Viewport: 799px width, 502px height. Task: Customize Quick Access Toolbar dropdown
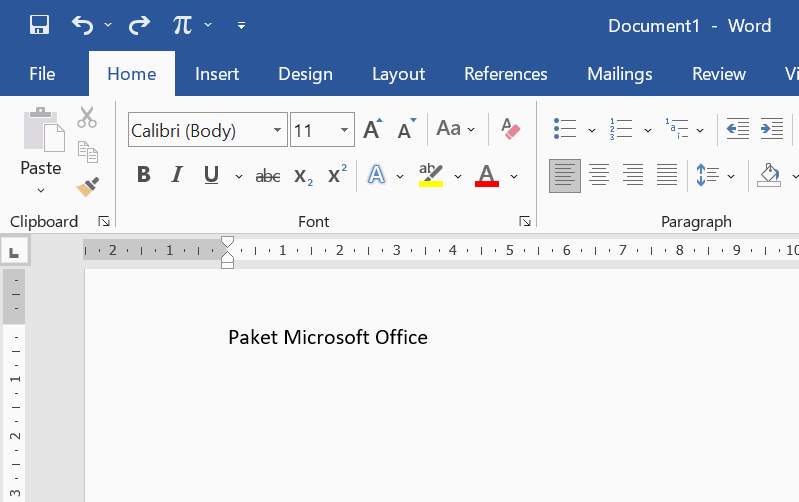(242, 25)
